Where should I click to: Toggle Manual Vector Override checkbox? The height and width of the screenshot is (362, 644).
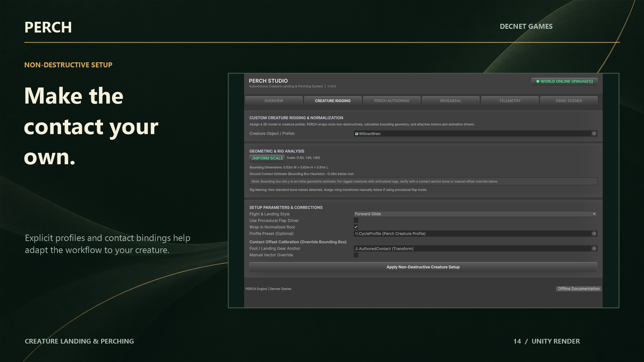[356, 255]
